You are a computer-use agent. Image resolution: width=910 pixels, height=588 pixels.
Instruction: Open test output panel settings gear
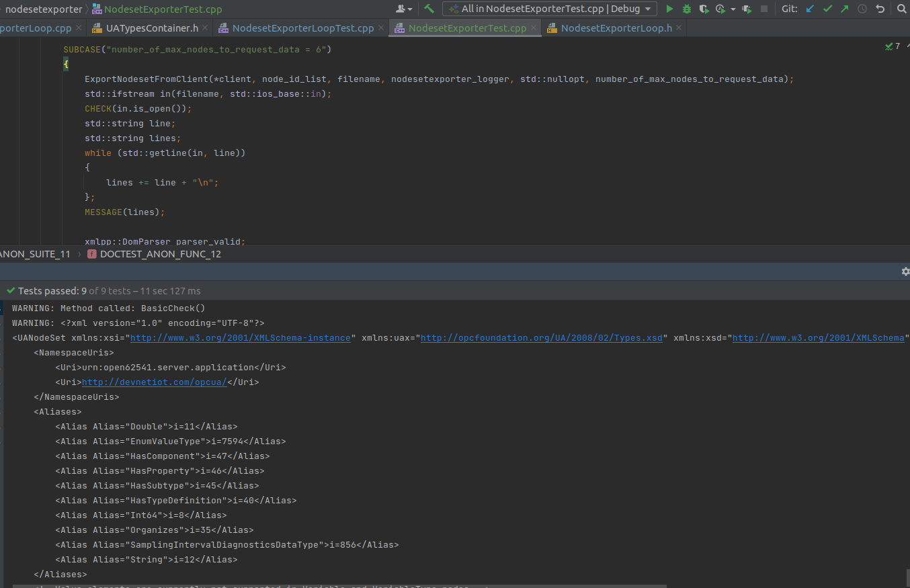pyautogui.click(x=905, y=271)
